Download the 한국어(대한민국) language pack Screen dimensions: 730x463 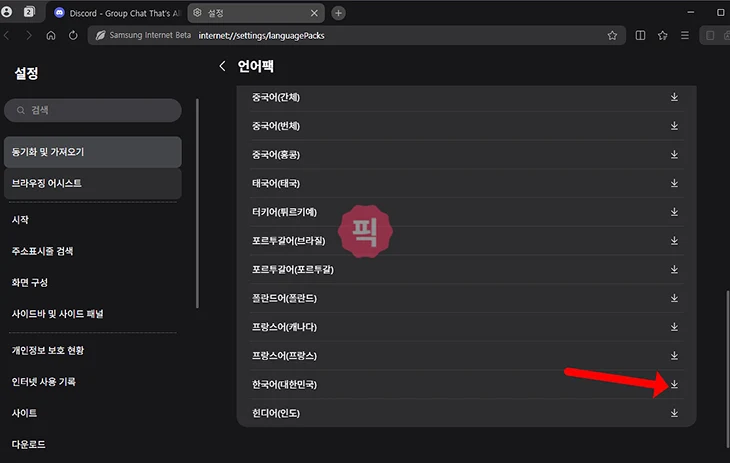674,385
